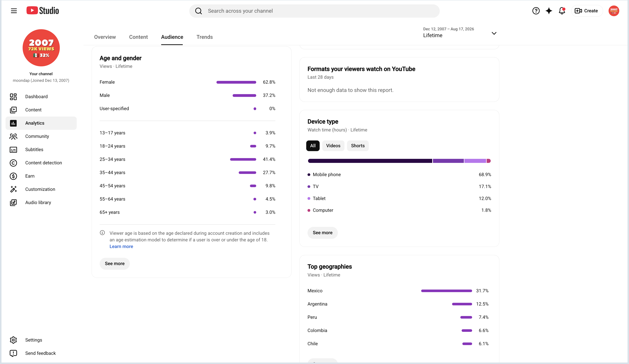Click Chile in Top geographies
Image resolution: width=629 pixels, height=364 pixels.
pyautogui.click(x=398, y=344)
